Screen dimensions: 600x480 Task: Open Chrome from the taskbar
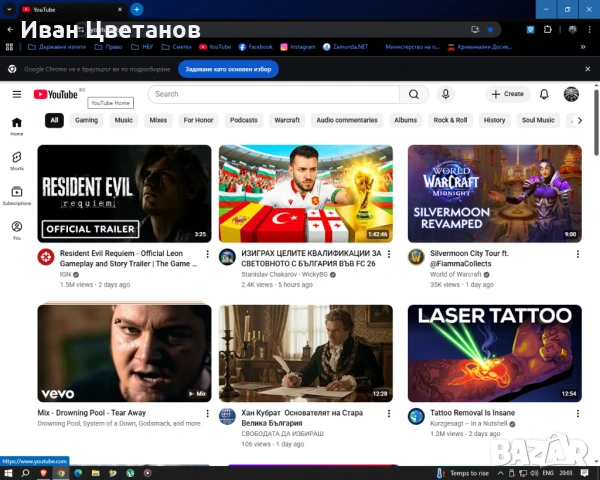coord(61,473)
